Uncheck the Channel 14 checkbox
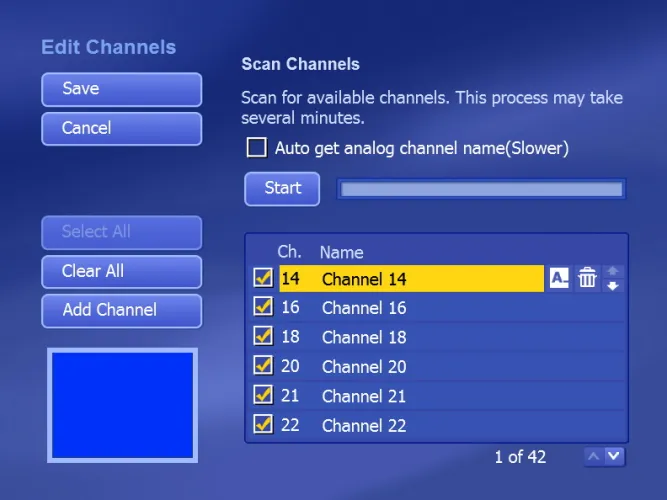Image resolution: width=667 pixels, height=500 pixels. 263,279
